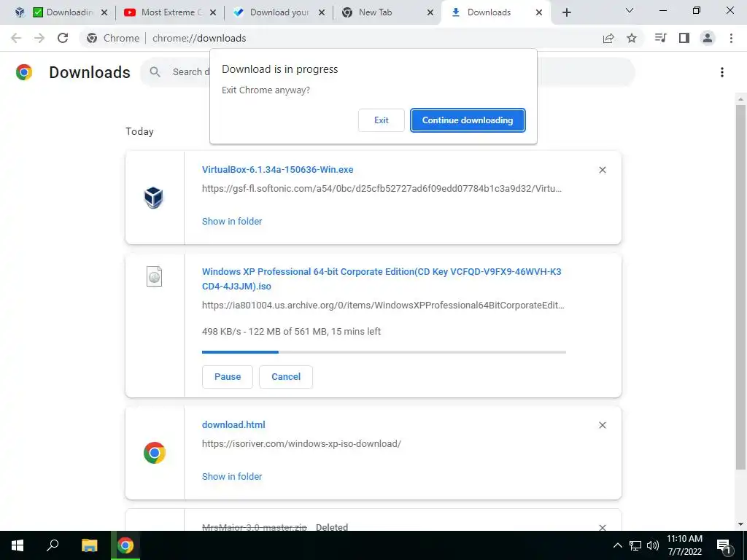The height and width of the screenshot is (560, 747).
Task: Open the download.html file link
Action: point(233,425)
